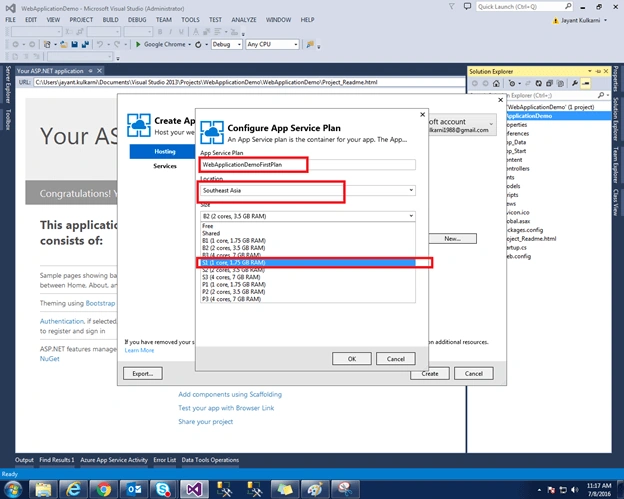Image resolution: width=624 pixels, height=499 pixels.
Task: Toggle the Preview Selected Items icon
Action: 585,83
